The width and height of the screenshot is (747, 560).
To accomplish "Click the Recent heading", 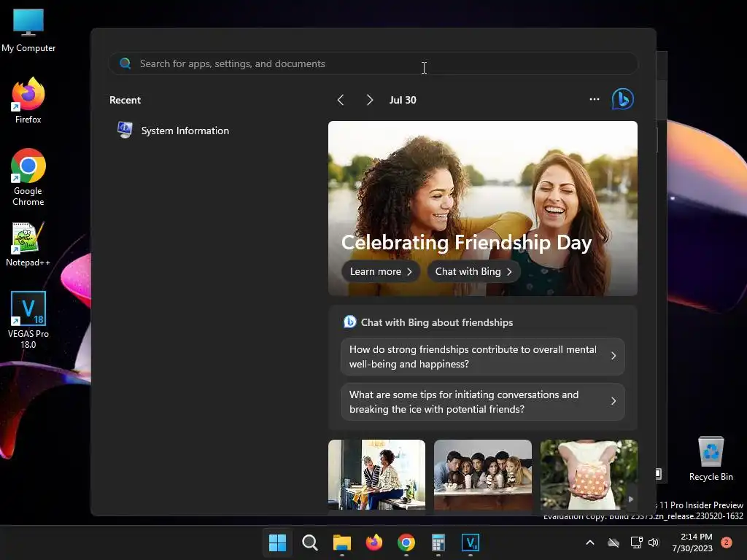I will [125, 100].
